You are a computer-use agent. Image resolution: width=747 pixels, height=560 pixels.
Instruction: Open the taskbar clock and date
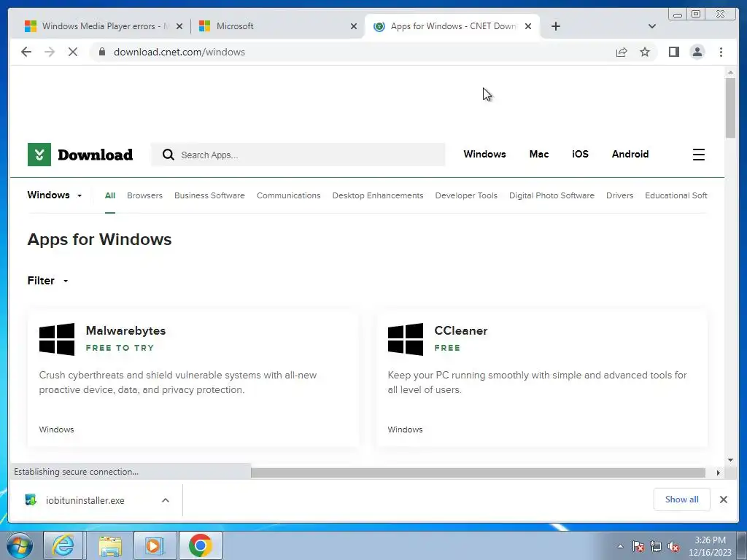coord(710,546)
